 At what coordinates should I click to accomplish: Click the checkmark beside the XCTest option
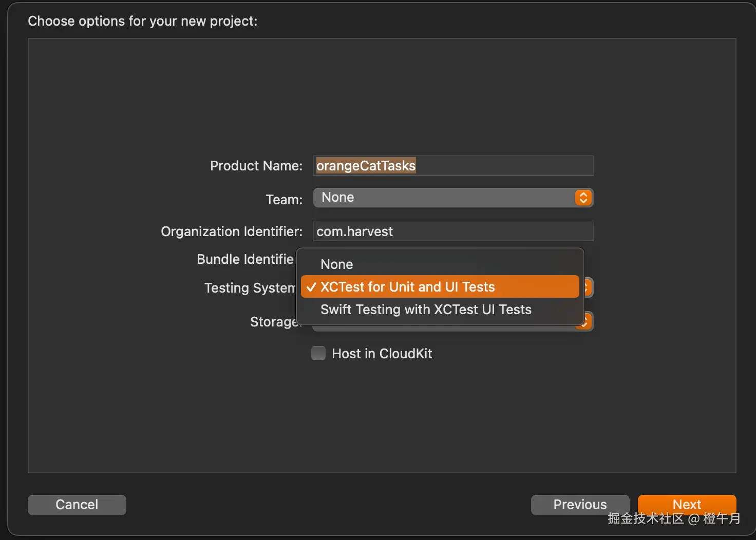(311, 287)
